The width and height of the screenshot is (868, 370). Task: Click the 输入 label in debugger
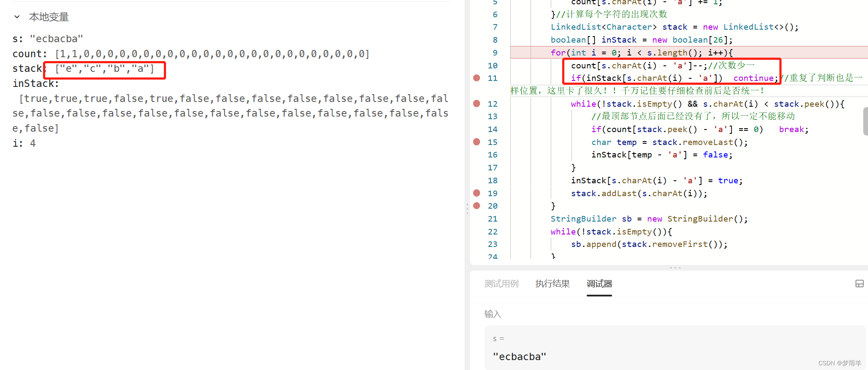[493, 314]
